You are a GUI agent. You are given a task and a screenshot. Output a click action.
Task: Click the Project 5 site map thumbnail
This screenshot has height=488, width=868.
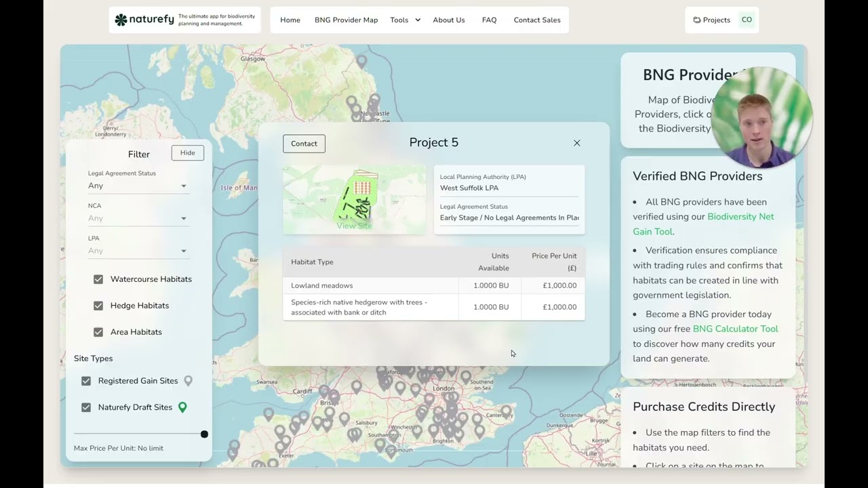coord(355,199)
